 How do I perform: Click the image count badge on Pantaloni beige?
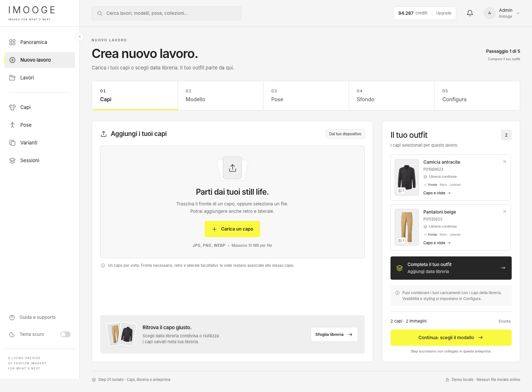pyautogui.click(x=401, y=241)
